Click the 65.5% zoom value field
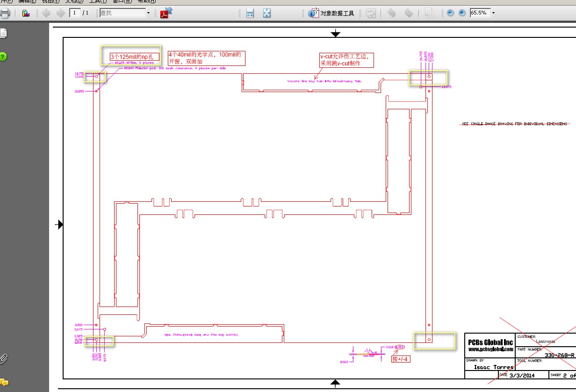This screenshot has height=392, width=576. tap(480, 13)
